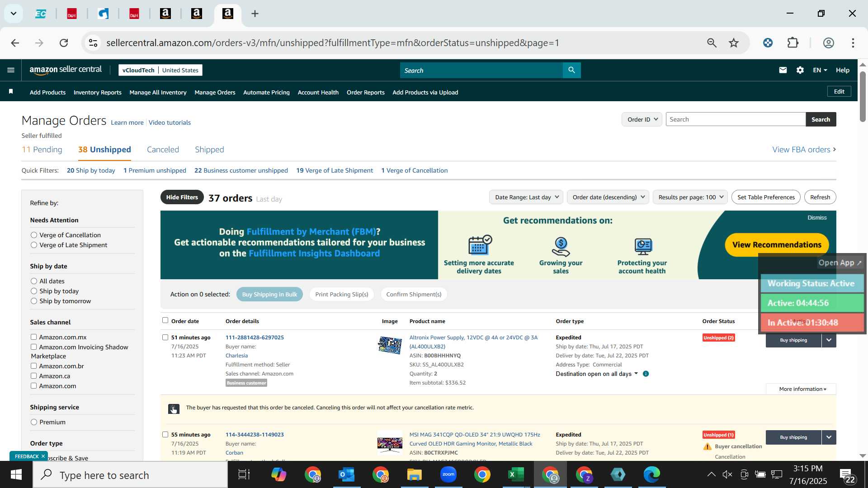868x488 pixels.
Task: Open the Date Range: Last day dropdown
Action: [526, 197]
